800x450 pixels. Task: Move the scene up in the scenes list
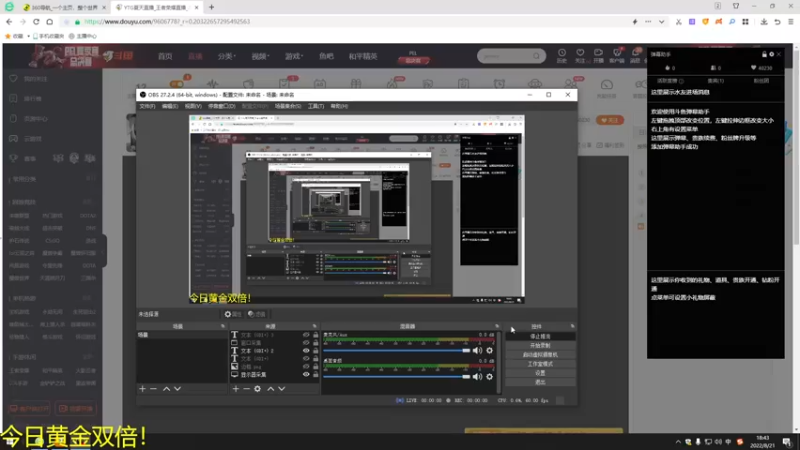(x=166, y=389)
